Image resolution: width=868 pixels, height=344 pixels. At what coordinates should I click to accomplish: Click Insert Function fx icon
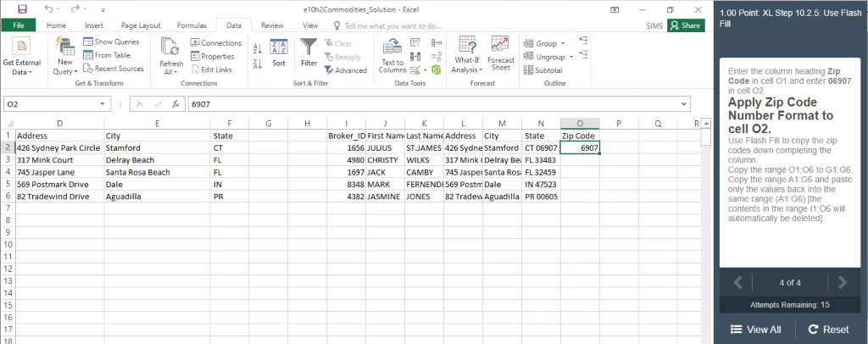175,104
